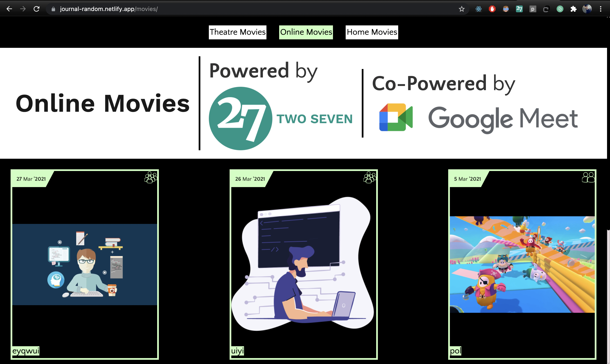The width and height of the screenshot is (610, 364).
Task: Click the 26 Mar '2021 date tag
Action: (250, 179)
